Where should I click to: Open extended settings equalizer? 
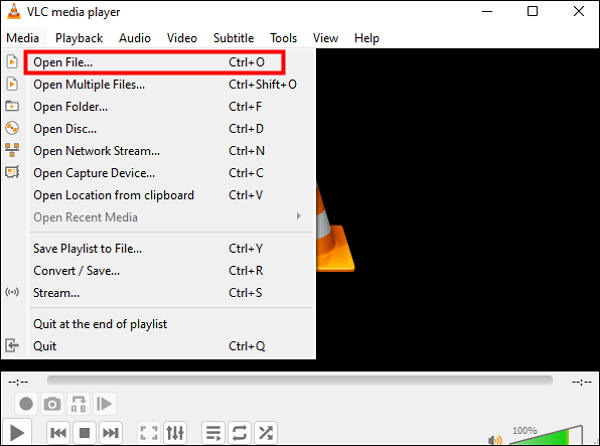coord(175,433)
